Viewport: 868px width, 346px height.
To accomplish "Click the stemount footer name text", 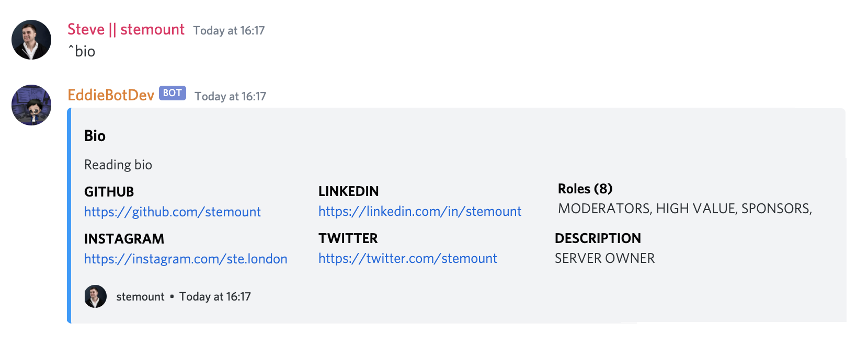I will pos(140,297).
